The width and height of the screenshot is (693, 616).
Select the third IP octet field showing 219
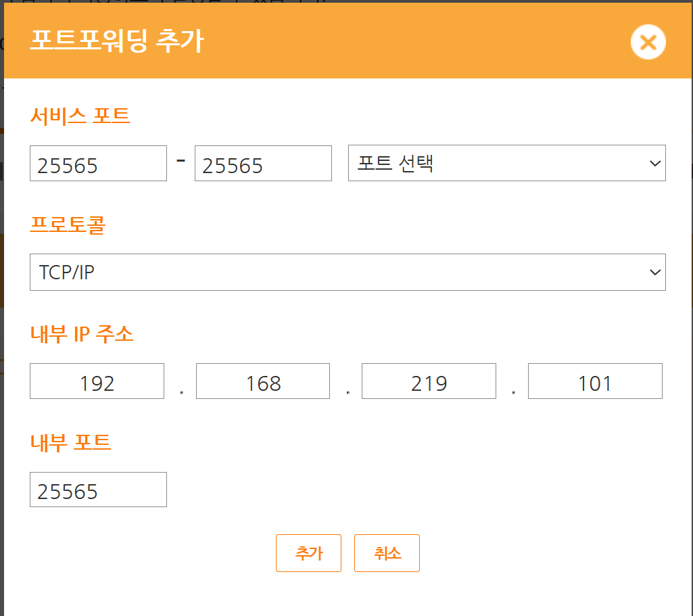(429, 381)
